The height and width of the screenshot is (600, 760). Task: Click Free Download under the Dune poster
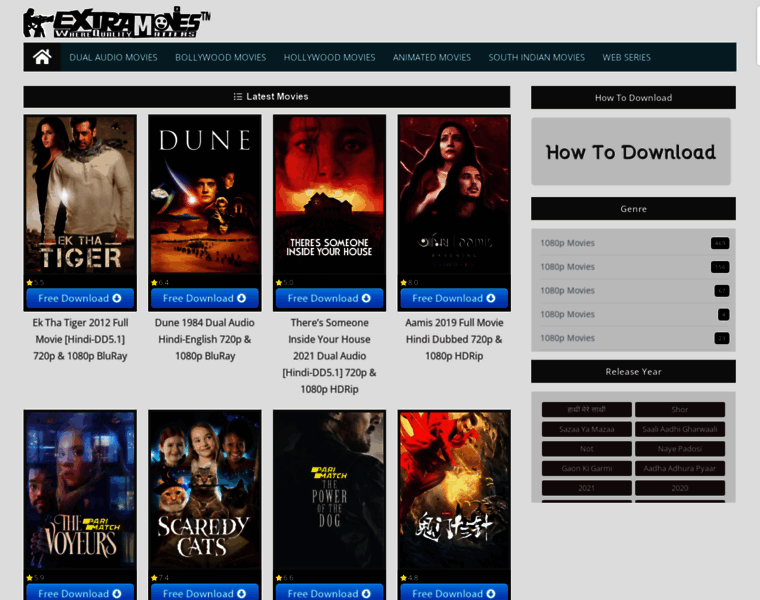tap(205, 299)
